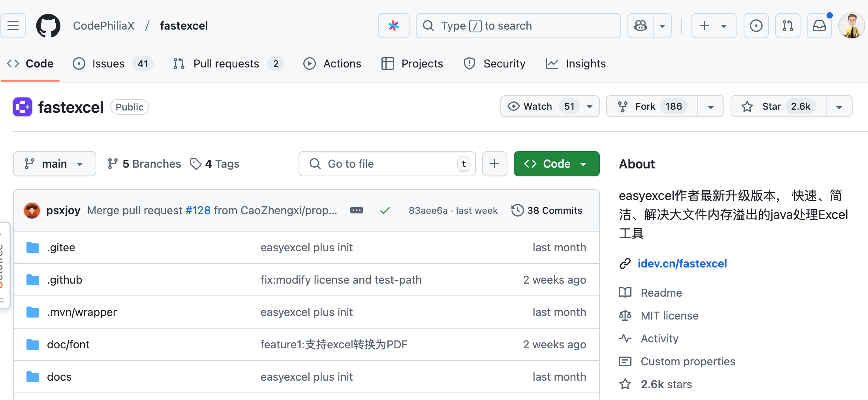Select the Code tab

click(30, 64)
